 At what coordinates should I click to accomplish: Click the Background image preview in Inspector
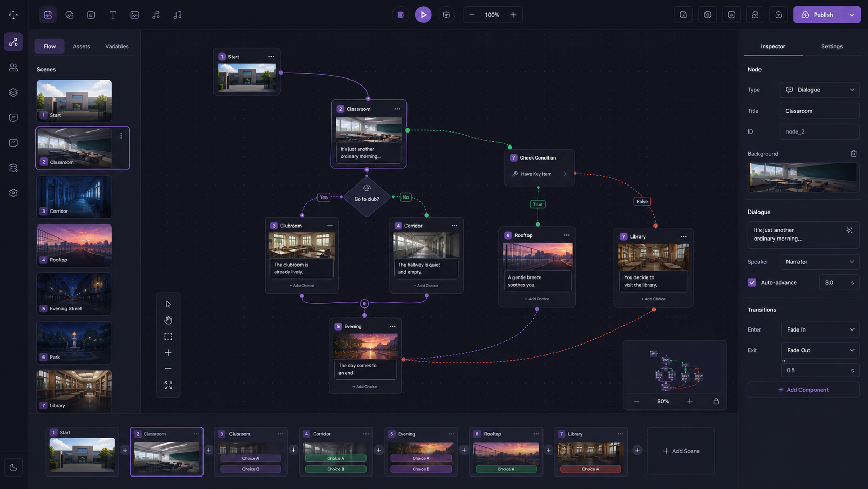click(803, 177)
